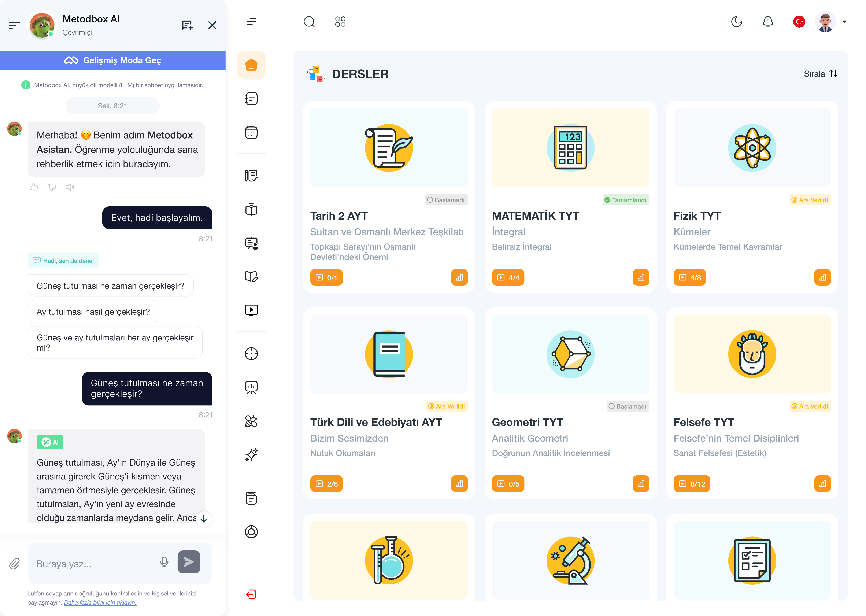Change language via Turkish flag
This screenshot has width=866, height=616.
pyautogui.click(x=799, y=22)
